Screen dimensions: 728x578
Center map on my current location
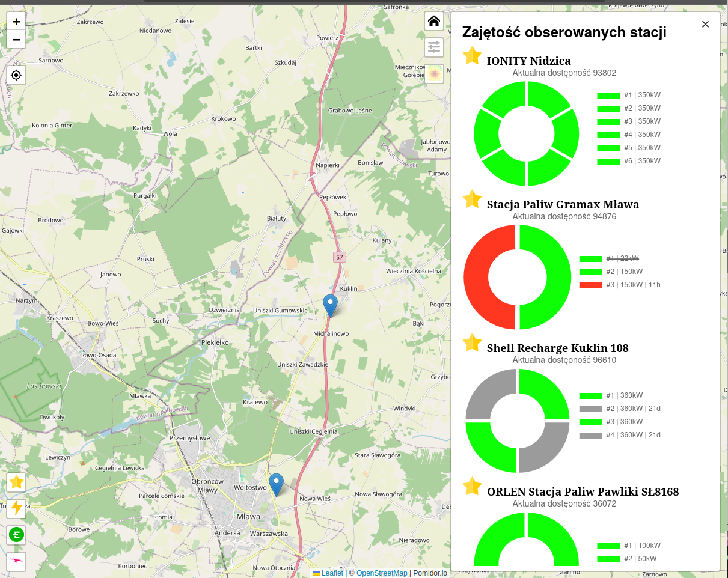coord(16,75)
